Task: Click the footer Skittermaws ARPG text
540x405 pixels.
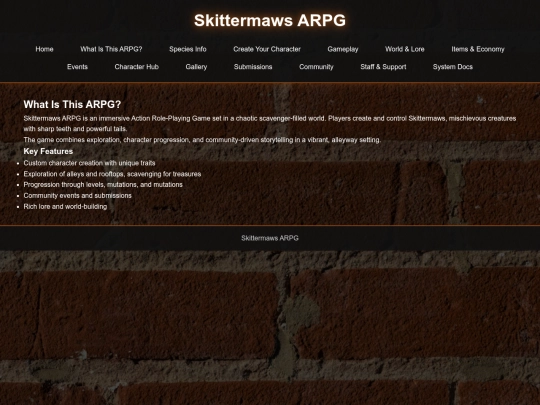Action: coord(270,238)
